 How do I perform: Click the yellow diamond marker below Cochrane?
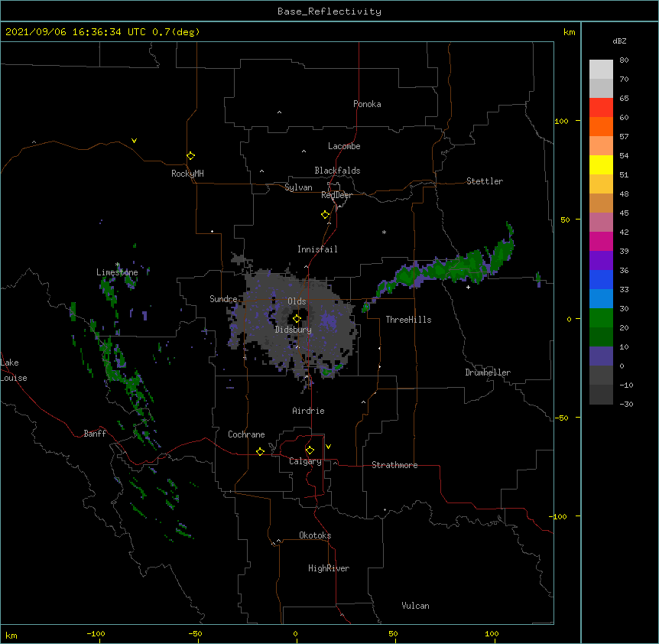tap(260, 451)
